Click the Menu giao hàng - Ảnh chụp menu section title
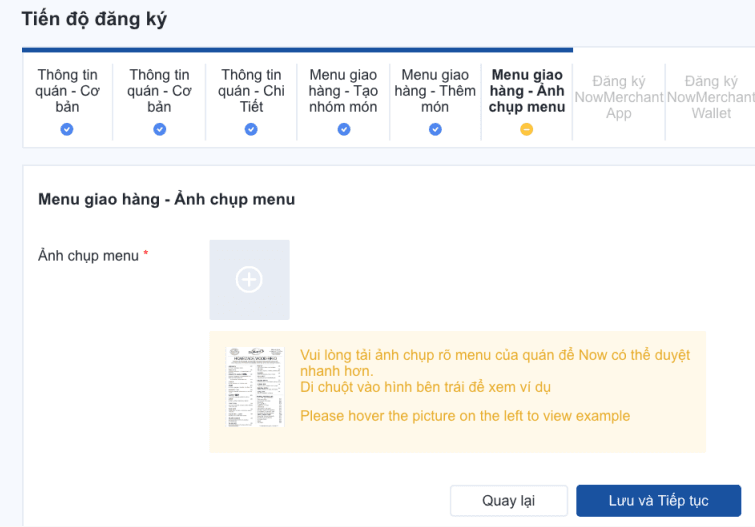 pyautogui.click(x=167, y=199)
